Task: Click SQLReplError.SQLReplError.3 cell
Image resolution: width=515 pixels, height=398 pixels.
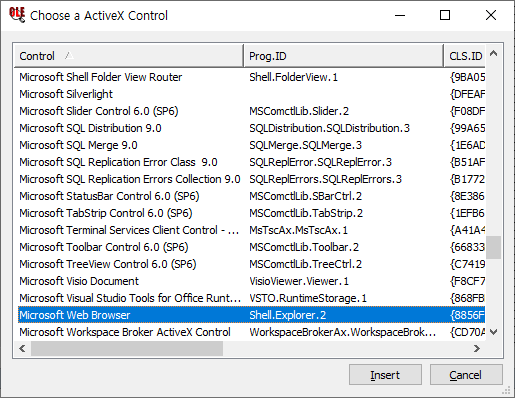Action: [320, 162]
